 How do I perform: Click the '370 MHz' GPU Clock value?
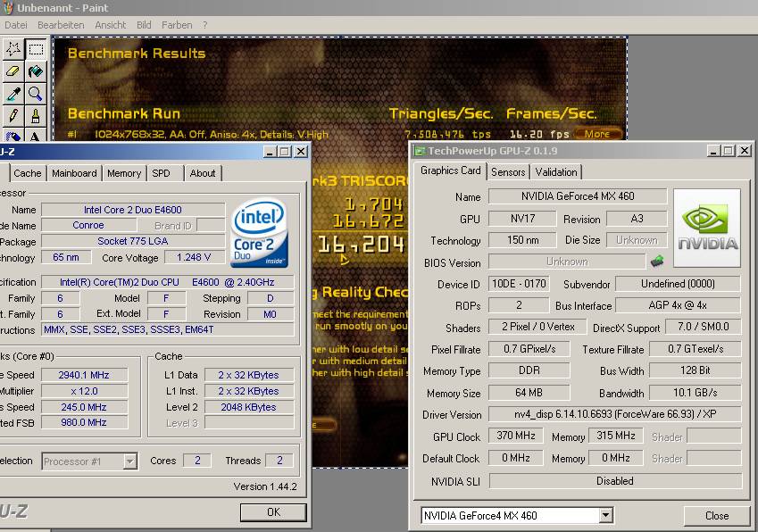[516, 436]
